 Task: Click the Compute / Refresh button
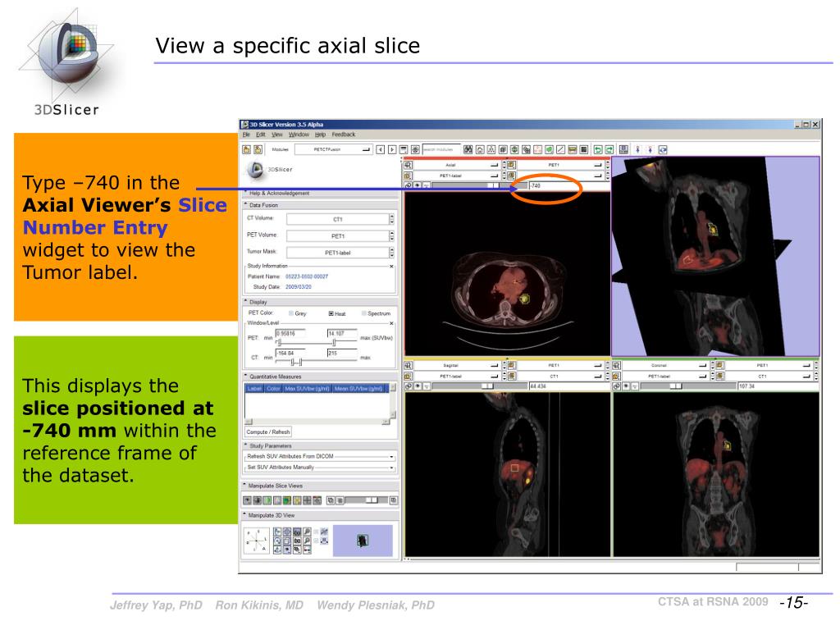[x=268, y=432]
